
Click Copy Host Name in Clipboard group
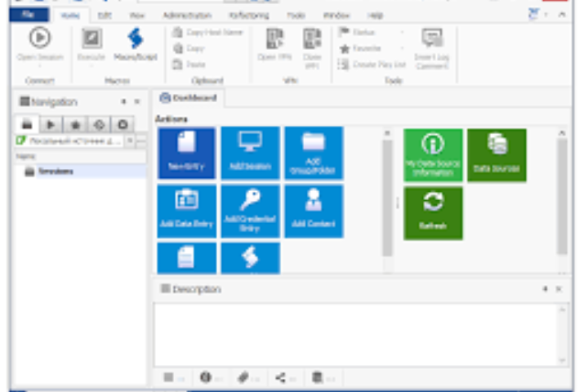(208, 33)
